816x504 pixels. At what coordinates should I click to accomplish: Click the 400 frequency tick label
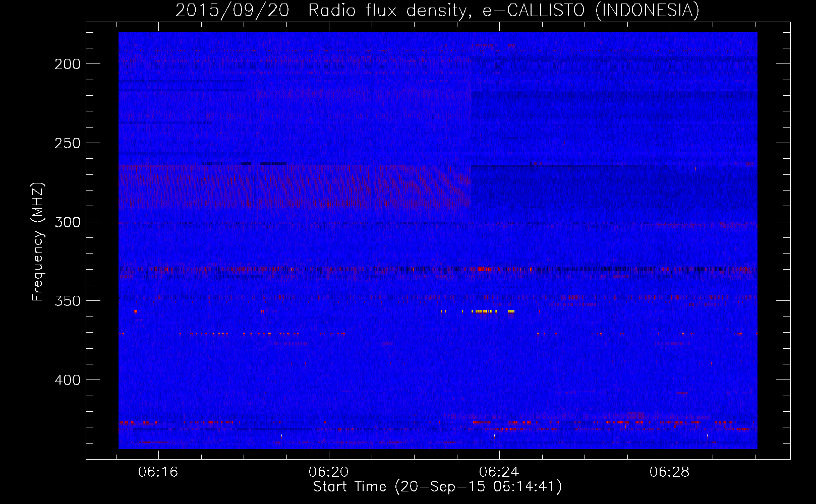[x=68, y=380]
